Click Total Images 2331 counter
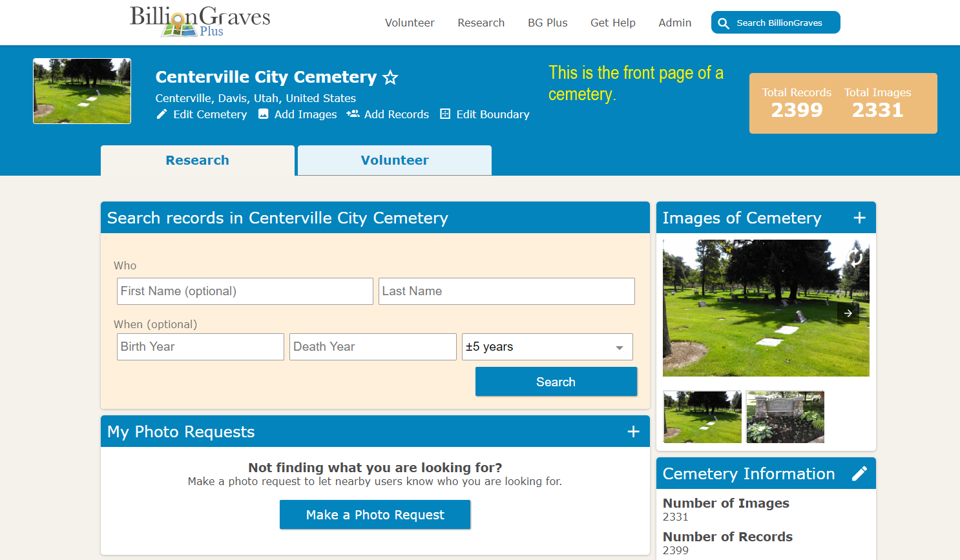 coord(877,103)
